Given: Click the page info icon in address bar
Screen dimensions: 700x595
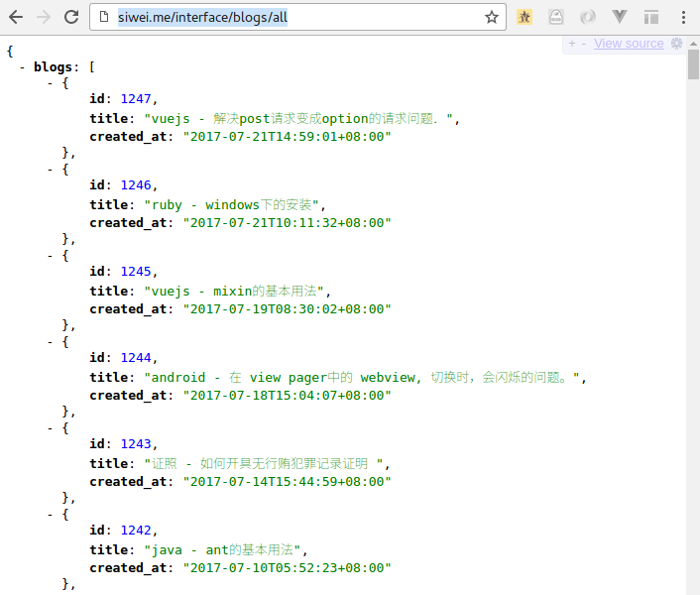Looking at the screenshot, I should [105, 17].
